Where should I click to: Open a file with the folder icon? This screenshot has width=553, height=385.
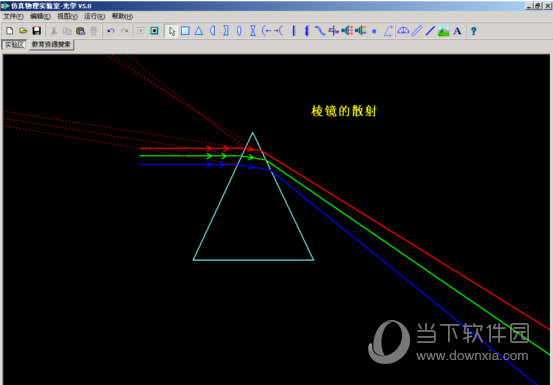point(23,31)
